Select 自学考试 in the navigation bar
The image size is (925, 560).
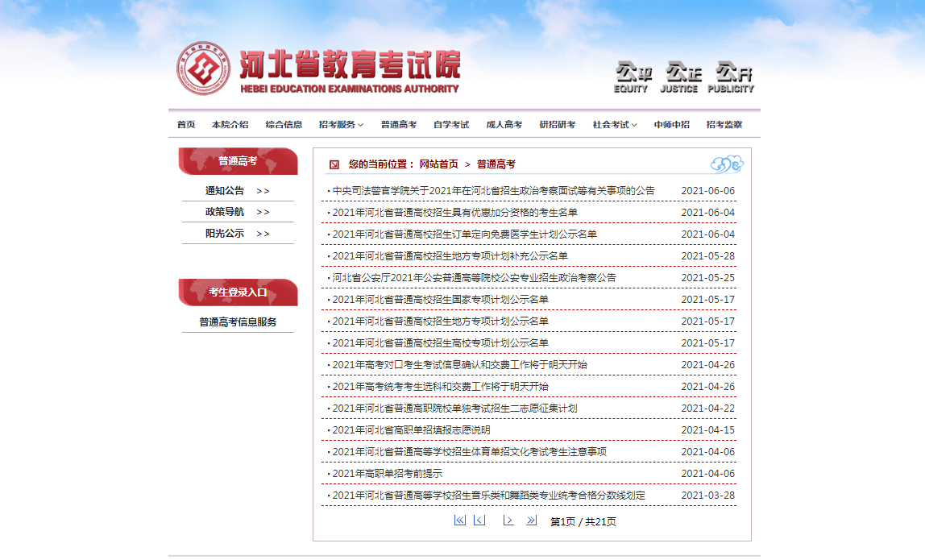coord(451,125)
